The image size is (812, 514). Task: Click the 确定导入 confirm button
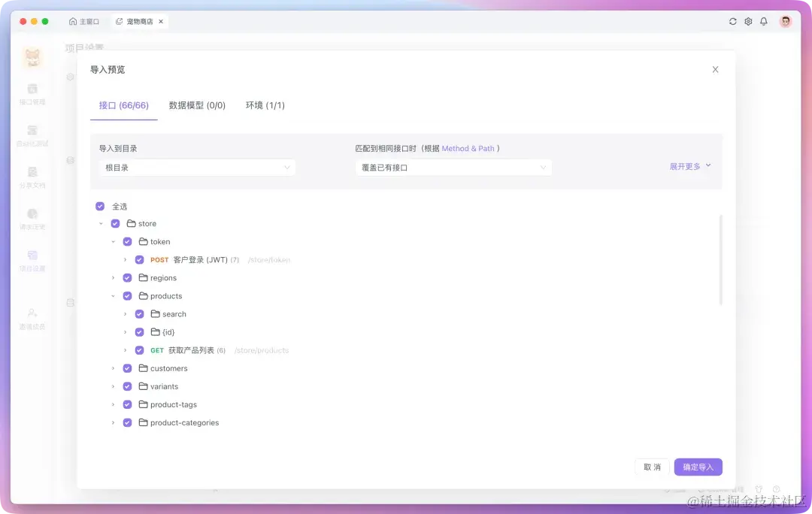[x=698, y=466]
